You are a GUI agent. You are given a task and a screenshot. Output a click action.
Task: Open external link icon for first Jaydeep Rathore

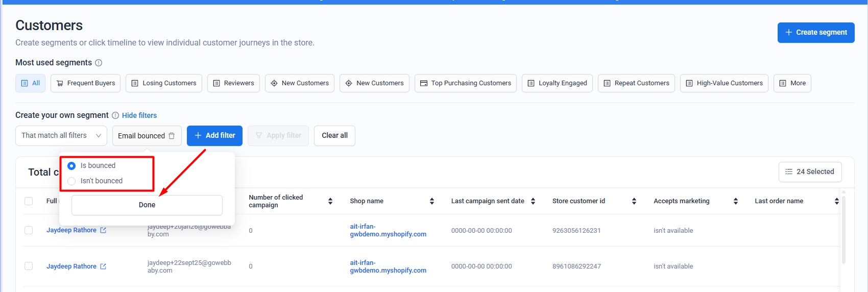pyautogui.click(x=103, y=230)
